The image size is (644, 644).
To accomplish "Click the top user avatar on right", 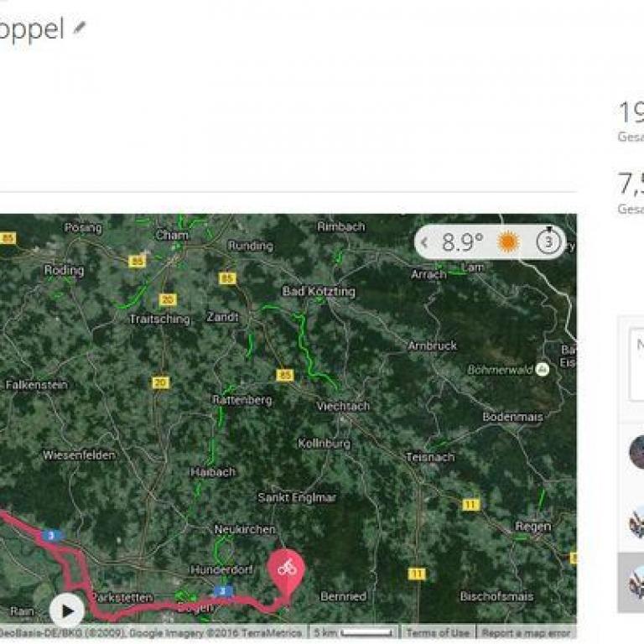I will click(636, 452).
